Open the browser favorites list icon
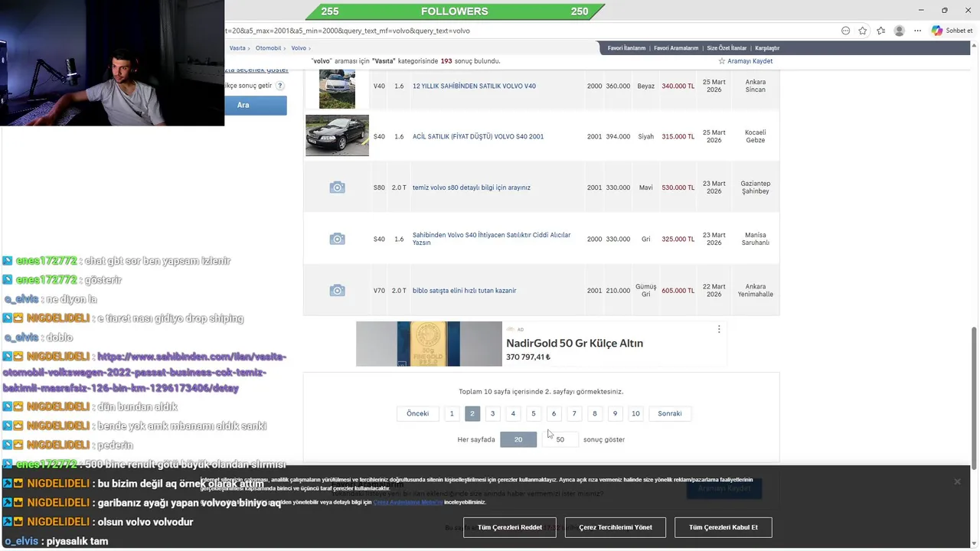980x551 pixels. (x=881, y=31)
